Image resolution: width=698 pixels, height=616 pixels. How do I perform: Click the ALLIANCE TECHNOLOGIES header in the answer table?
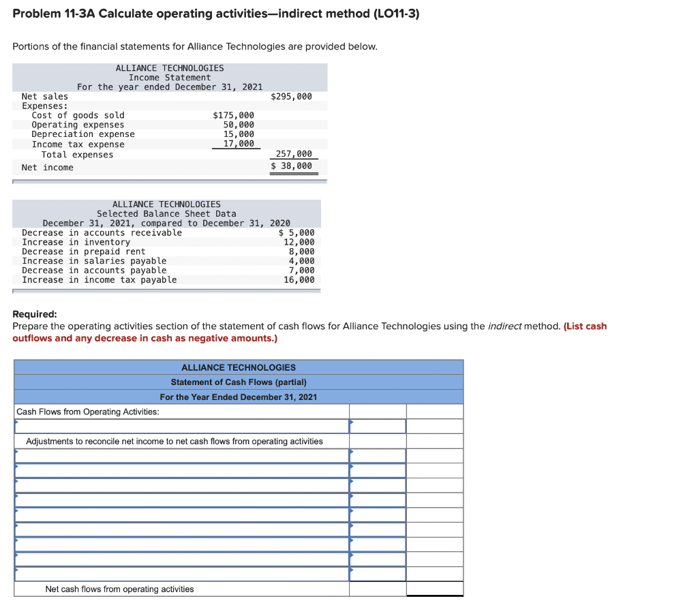[x=239, y=367]
